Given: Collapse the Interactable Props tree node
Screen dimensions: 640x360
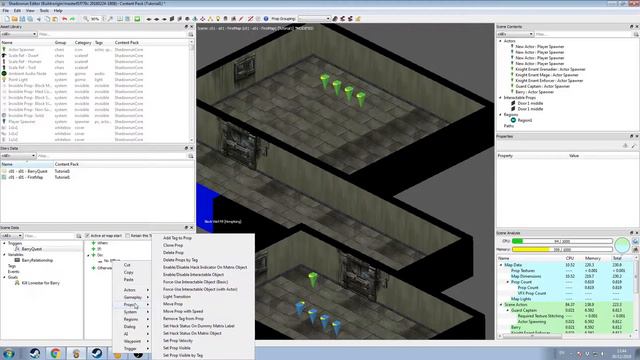Looking at the screenshot, I should pyautogui.click(x=501, y=98).
